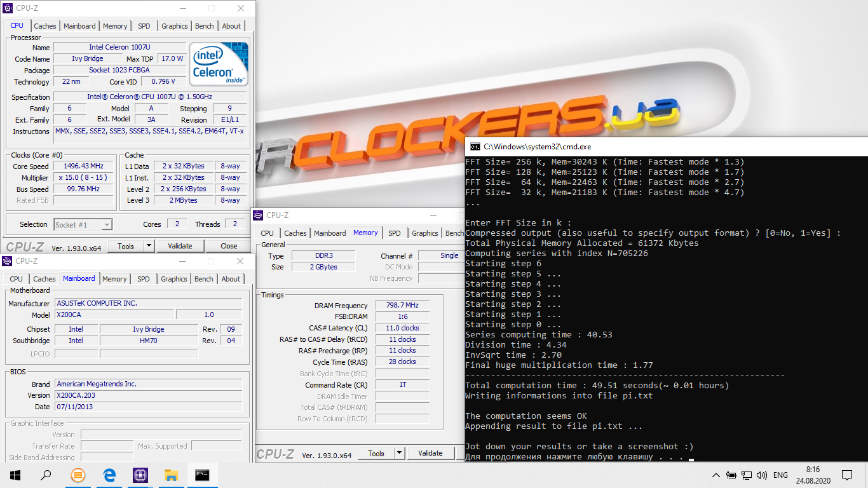Image resolution: width=868 pixels, height=488 pixels.
Task: Click Max TDP 17.0 W value
Action: click(172, 58)
